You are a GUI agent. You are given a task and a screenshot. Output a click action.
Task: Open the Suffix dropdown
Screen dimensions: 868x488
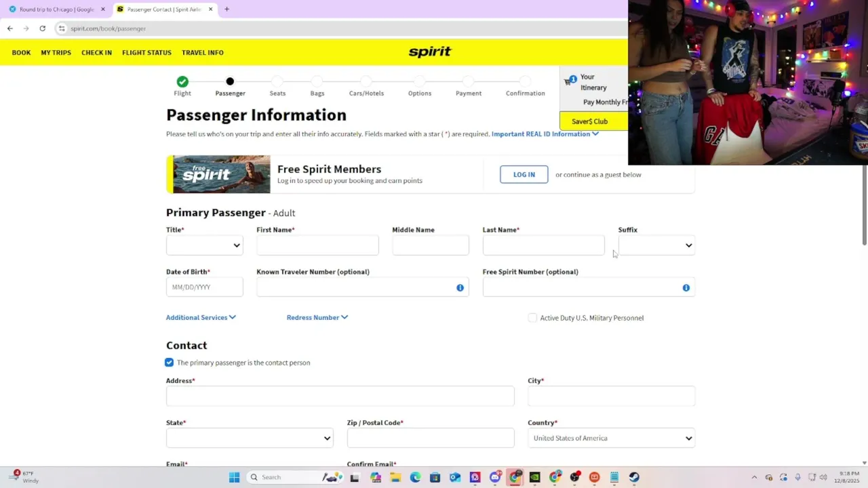coord(656,245)
